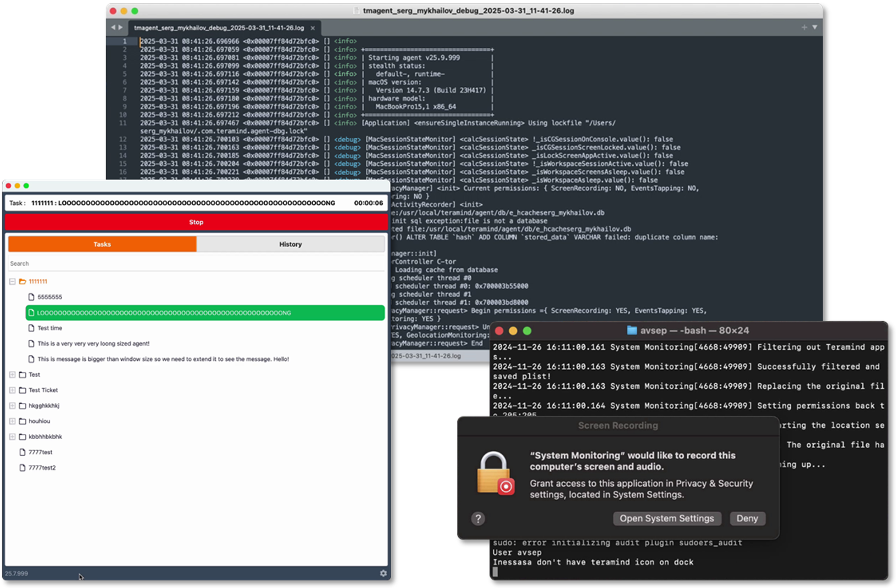Select the 7777test2 task icon
Viewport: 896px width, 588px height.
23,468
